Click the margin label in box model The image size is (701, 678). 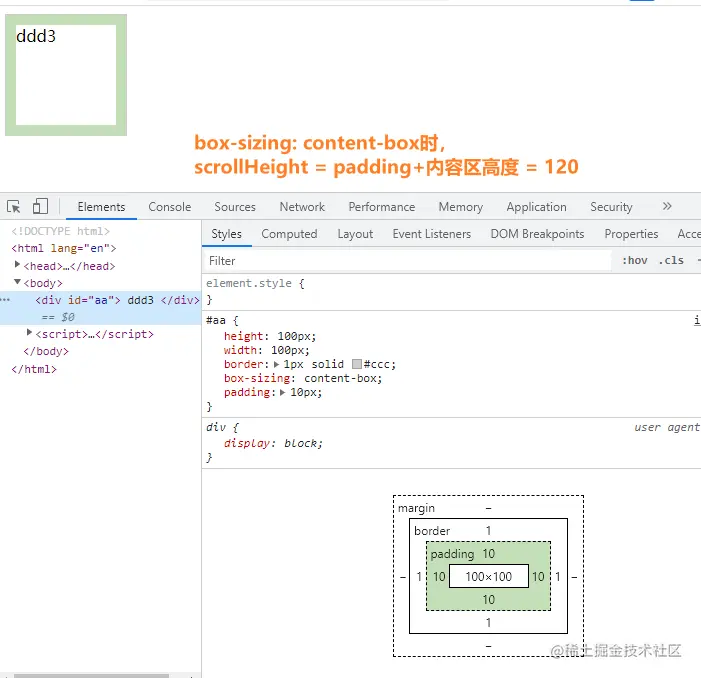pos(416,508)
